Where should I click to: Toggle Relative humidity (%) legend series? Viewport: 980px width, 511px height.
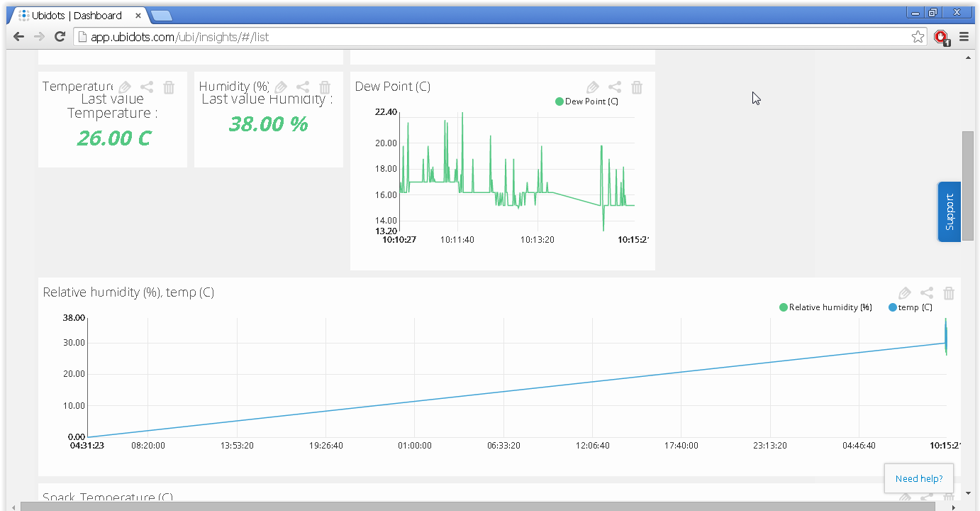click(x=825, y=307)
